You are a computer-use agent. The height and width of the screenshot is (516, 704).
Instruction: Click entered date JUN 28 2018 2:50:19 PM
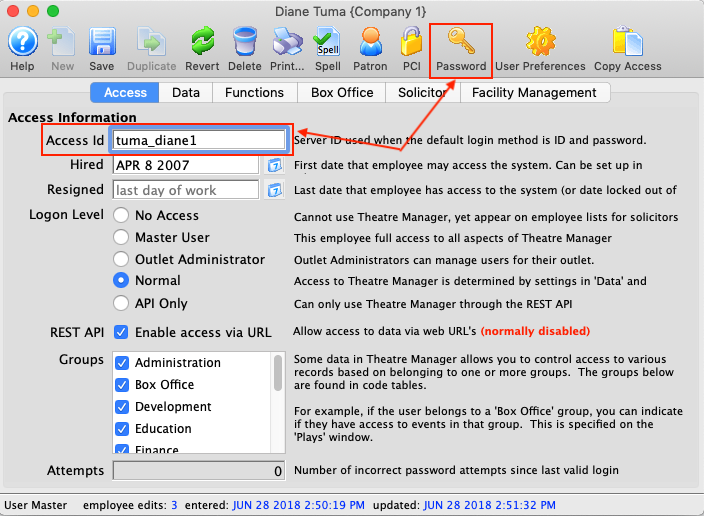tap(299, 505)
